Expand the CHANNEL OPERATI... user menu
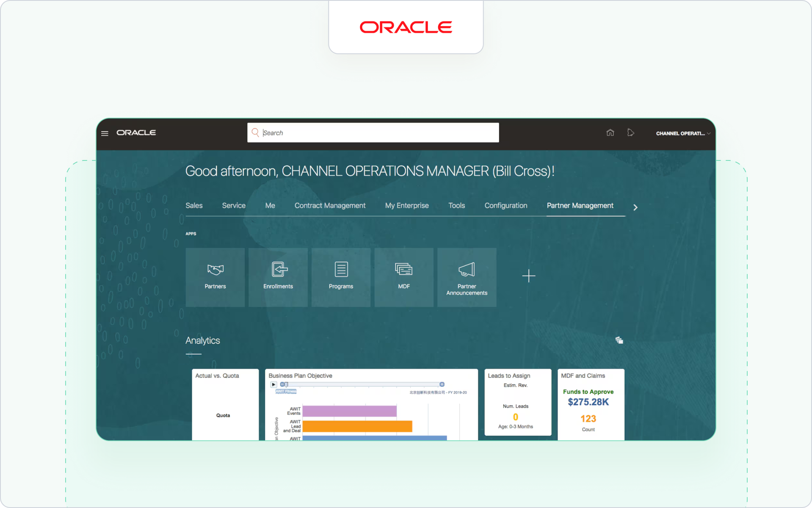The height and width of the screenshot is (508, 812). [683, 133]
